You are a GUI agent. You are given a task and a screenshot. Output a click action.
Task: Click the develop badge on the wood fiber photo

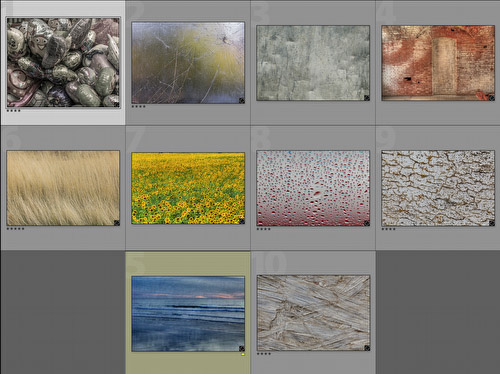pyautogui.click(x=367, y=348)
